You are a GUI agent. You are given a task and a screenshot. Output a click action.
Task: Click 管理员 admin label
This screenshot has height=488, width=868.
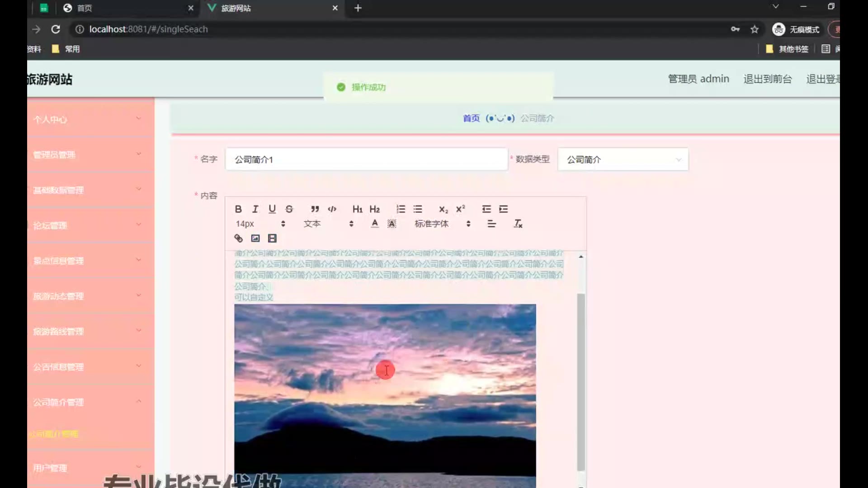point(698,79)
